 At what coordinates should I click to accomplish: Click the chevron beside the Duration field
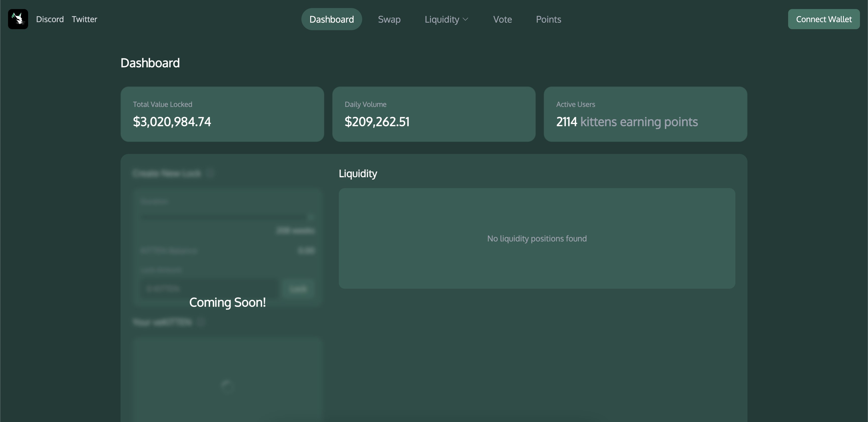pos(310,217)
